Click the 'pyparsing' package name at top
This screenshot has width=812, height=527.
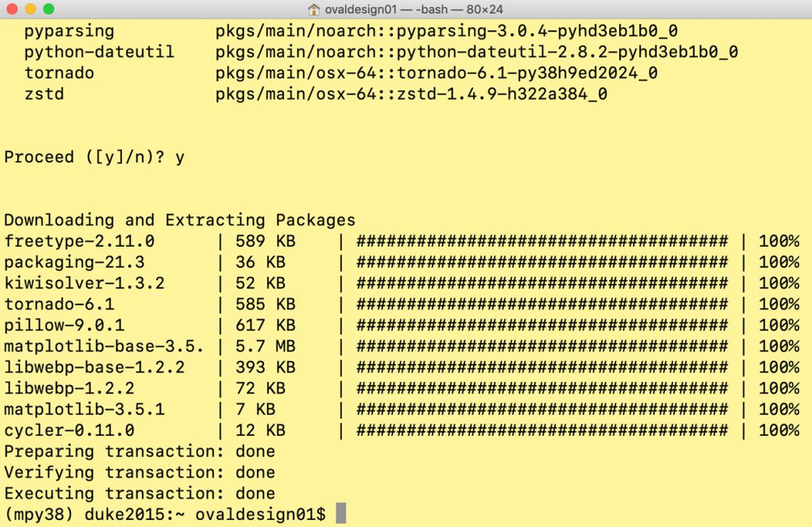[x=69, y=32]
